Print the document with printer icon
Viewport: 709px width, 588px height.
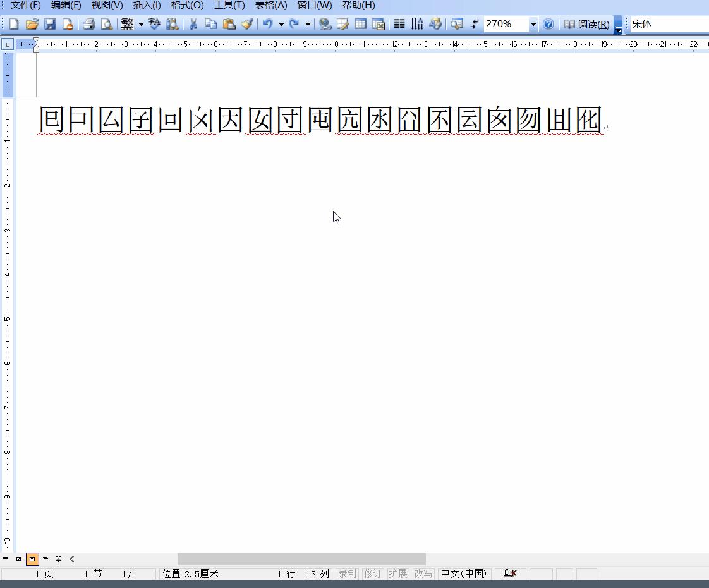(88, 24)
